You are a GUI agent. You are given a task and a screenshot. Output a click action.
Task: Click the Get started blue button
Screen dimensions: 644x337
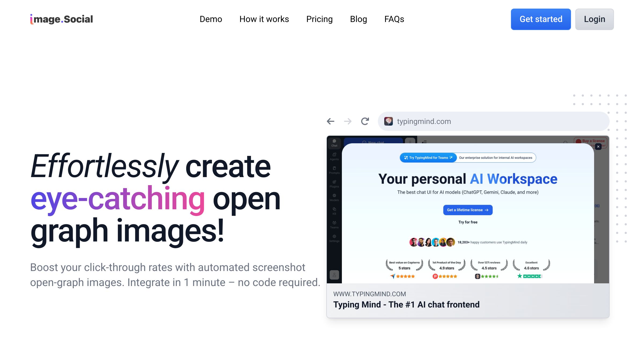pyautogui.click(x=540, y=19)
